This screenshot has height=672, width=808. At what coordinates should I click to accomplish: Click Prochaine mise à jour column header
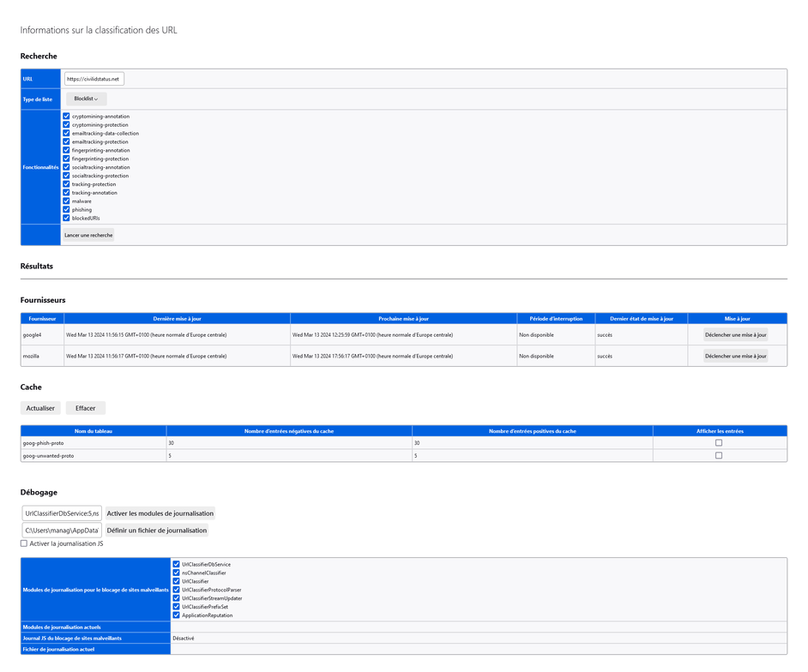click(403, 319)
